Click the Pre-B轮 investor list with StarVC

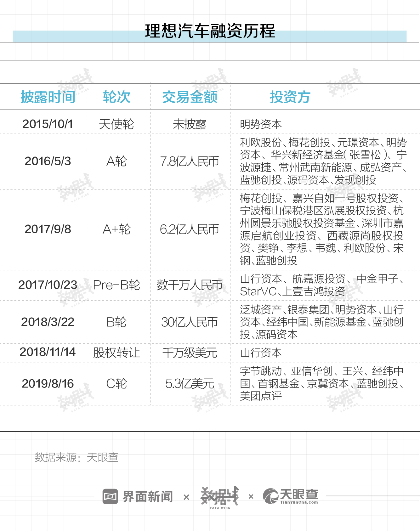coord(322,285)
